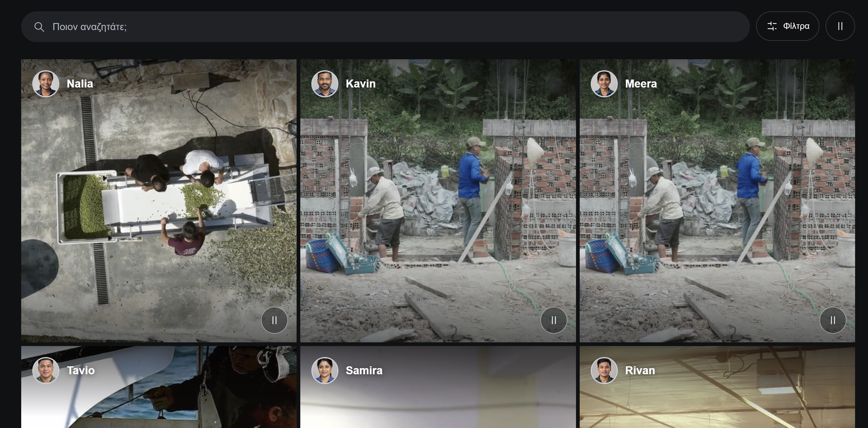Focus the "Ποιον αναζητάτε;" search field

coord(385,27)
